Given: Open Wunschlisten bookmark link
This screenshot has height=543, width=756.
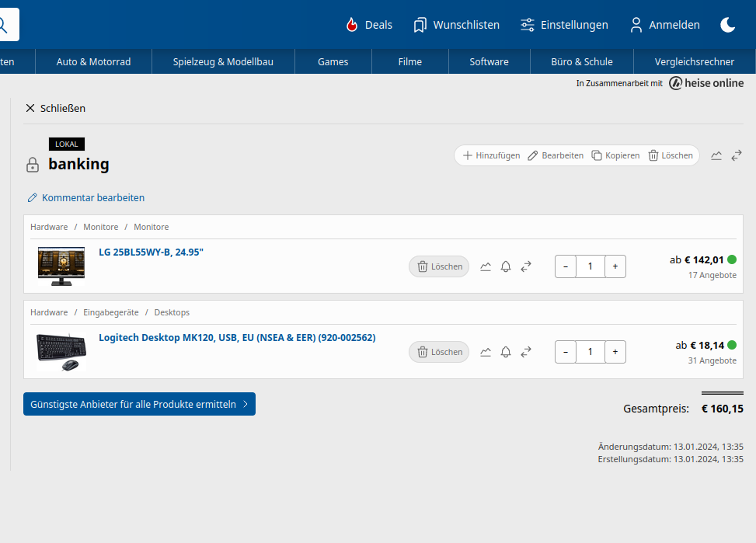Looking at the screenshot, I should coord(457,25).
